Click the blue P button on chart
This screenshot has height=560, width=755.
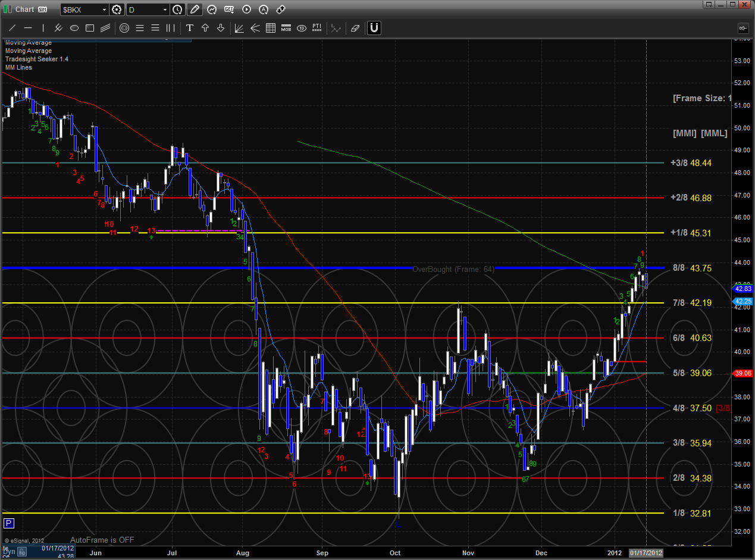pyautogui.click(x=9, y=524)
